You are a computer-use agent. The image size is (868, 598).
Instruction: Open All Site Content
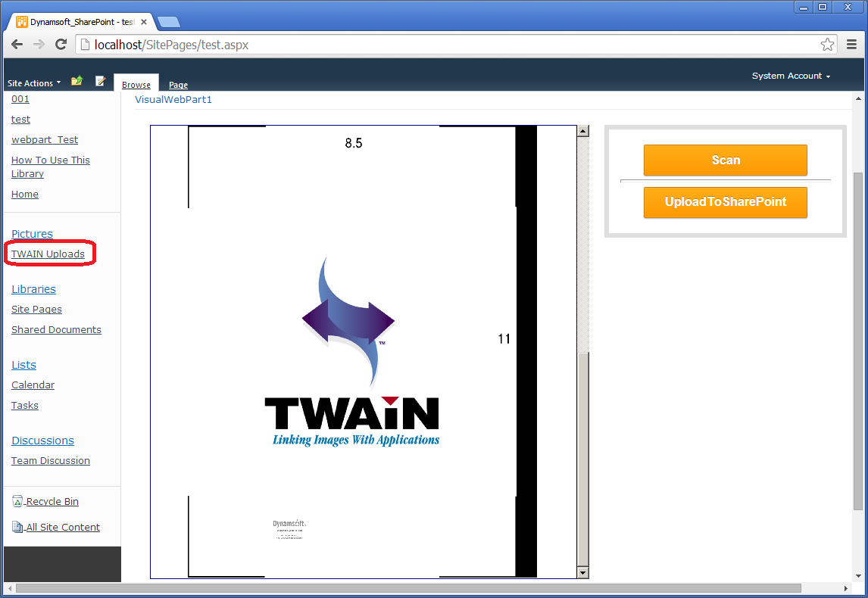tap(62, 528)
